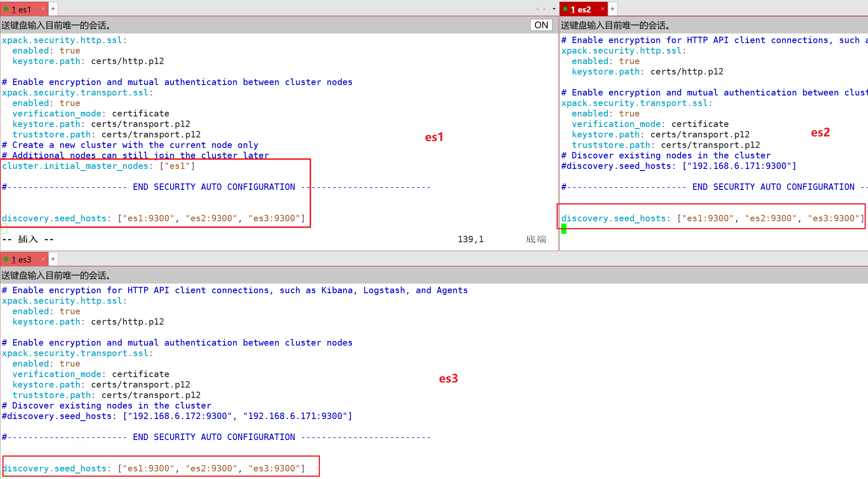Toggle the ON button in es1 pane
868x479 pixels.
[x=541, y=25]
